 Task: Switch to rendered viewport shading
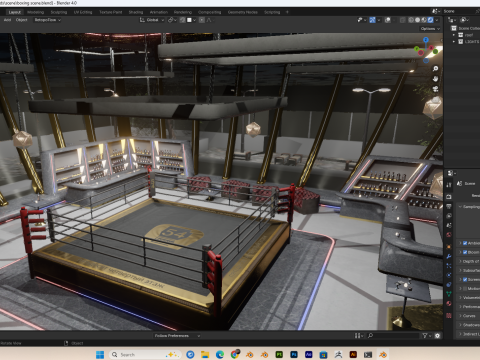tap(430, 20)
